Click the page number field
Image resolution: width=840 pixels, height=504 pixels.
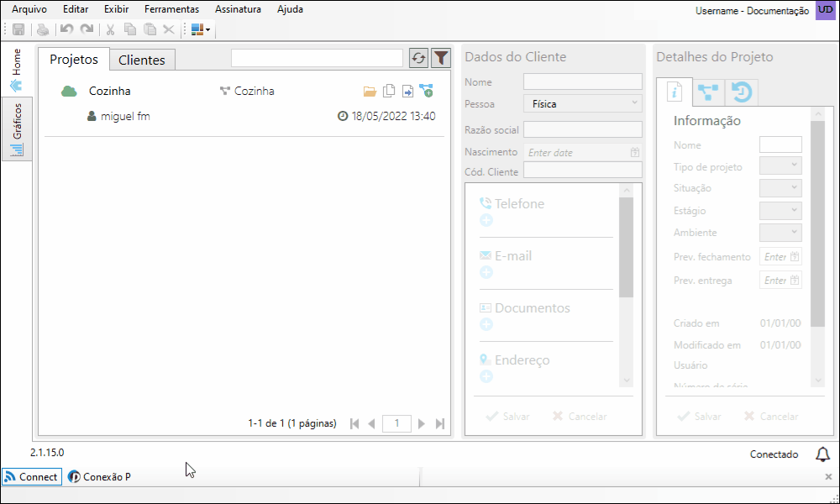click(396, 423)
